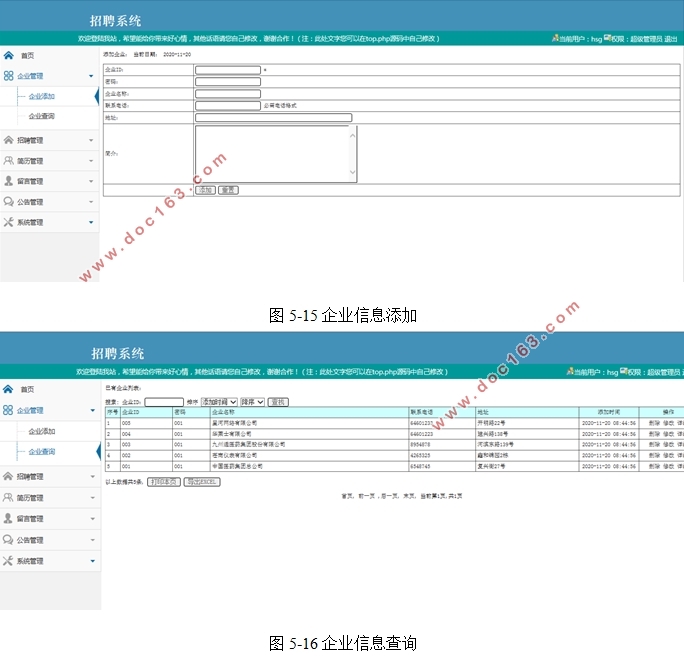
Task: Click the 企业管理 grid icon on the company add page
Action: (8, 76)
